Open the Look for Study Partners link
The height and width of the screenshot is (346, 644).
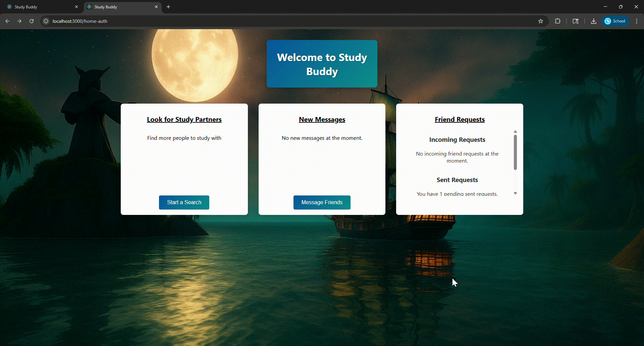pyautogui.click(x=184, y=119)
